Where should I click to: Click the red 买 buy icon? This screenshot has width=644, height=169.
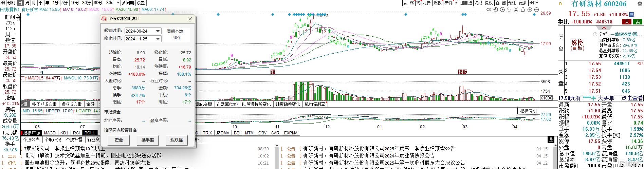pos(627,22)
